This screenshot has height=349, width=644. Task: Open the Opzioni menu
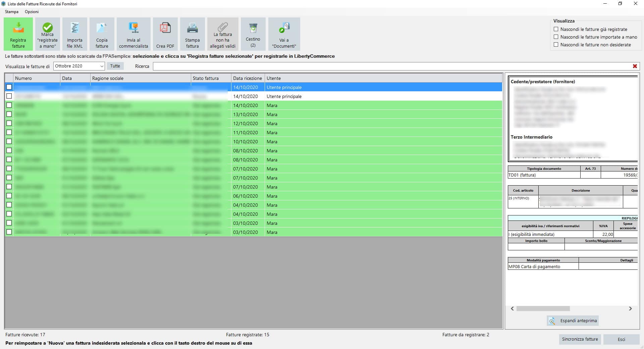(x=32, y=12)
